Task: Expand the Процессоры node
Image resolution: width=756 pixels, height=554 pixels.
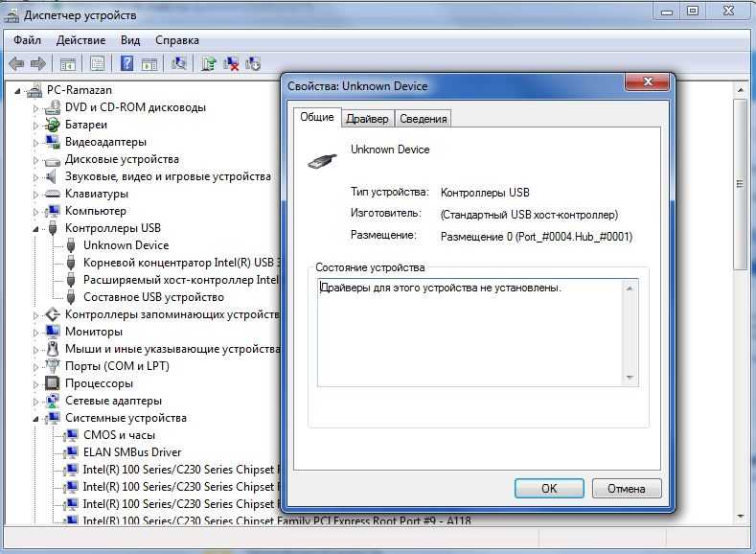Action: point(35,384)
